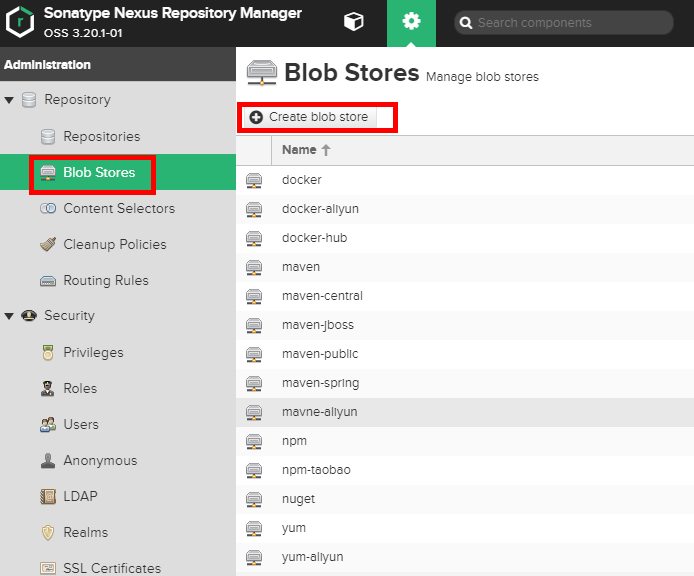The height and width of the screenshot is (576, 694).
Task: Open Privileges under Security
Action: 93,352
